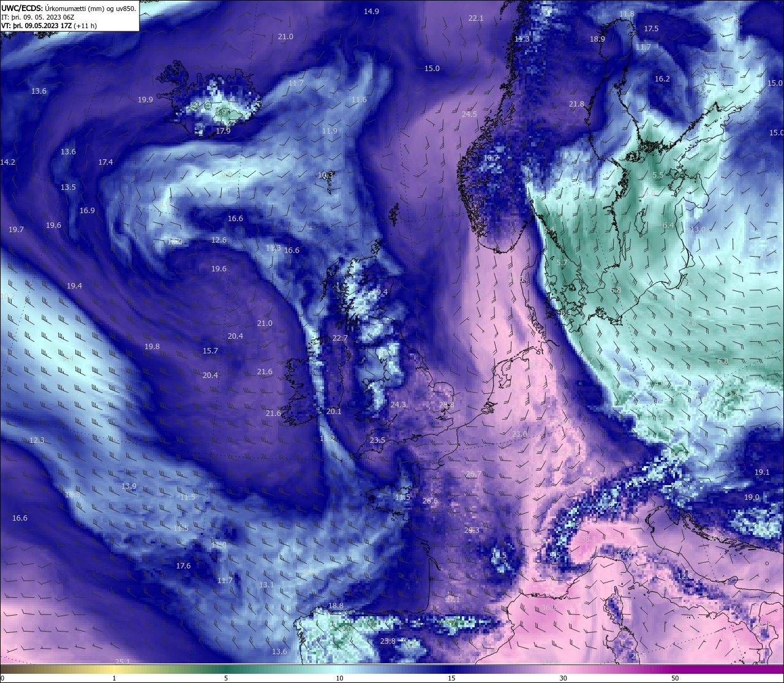Select the 13.1 value in Bay of Biscay
Image resolution: width=784 pixels, height=683 pixels.
click(x=266, y=585)
